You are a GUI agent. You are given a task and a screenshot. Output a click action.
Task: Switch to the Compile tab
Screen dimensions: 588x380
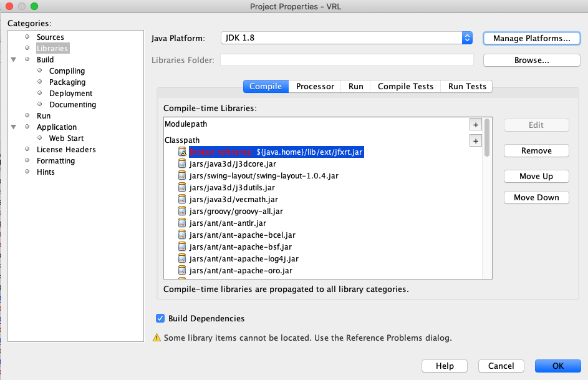(x=266, y=86)
